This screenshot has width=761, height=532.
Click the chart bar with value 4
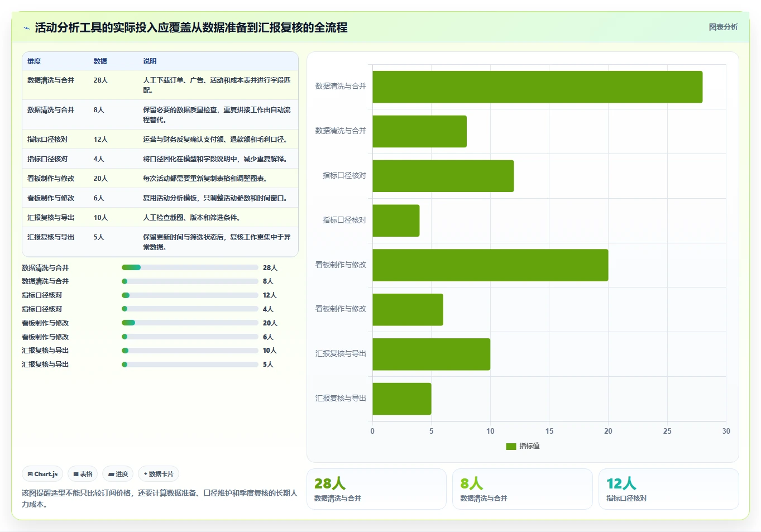click(x=396, y=221)
